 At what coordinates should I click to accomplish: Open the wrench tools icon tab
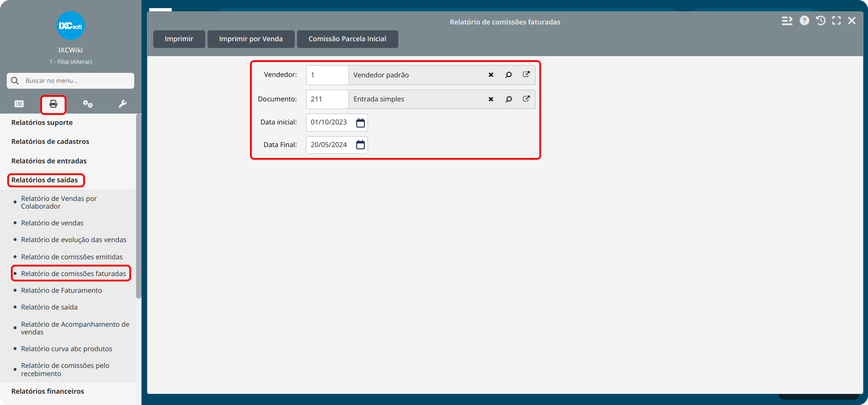pos(123,104)
